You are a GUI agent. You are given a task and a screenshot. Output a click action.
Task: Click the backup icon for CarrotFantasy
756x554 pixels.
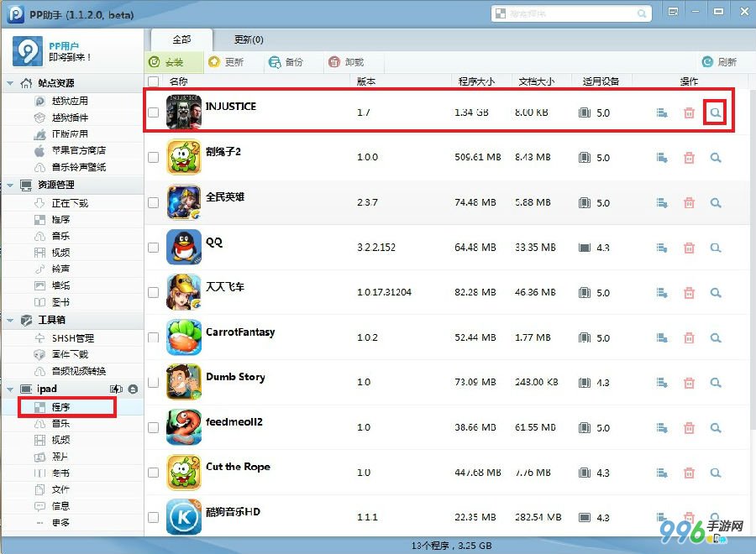click(x=662, y=337)
